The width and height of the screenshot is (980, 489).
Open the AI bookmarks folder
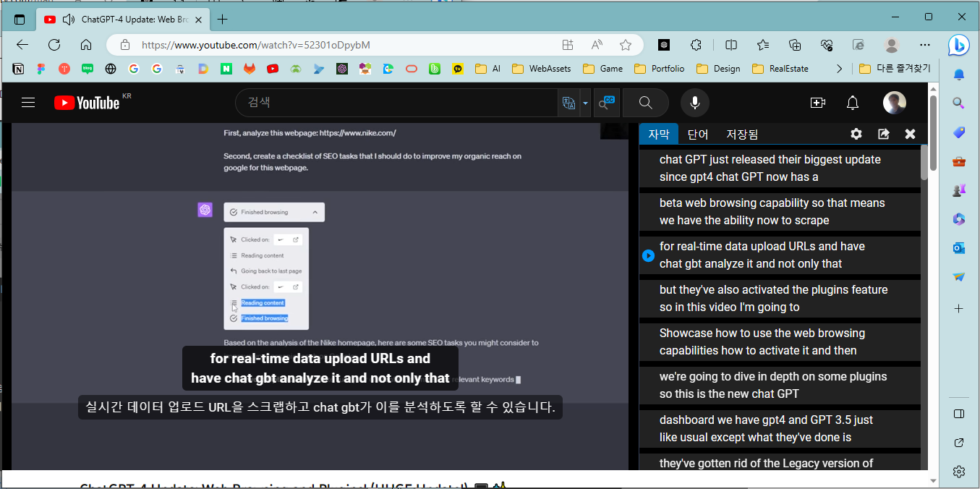tap(487, 69)
